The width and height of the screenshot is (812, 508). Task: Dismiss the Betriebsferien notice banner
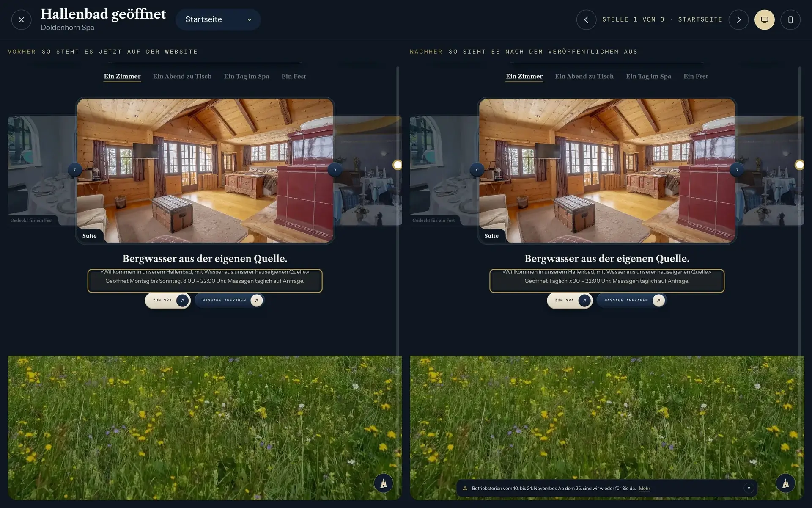coord(749,488)
